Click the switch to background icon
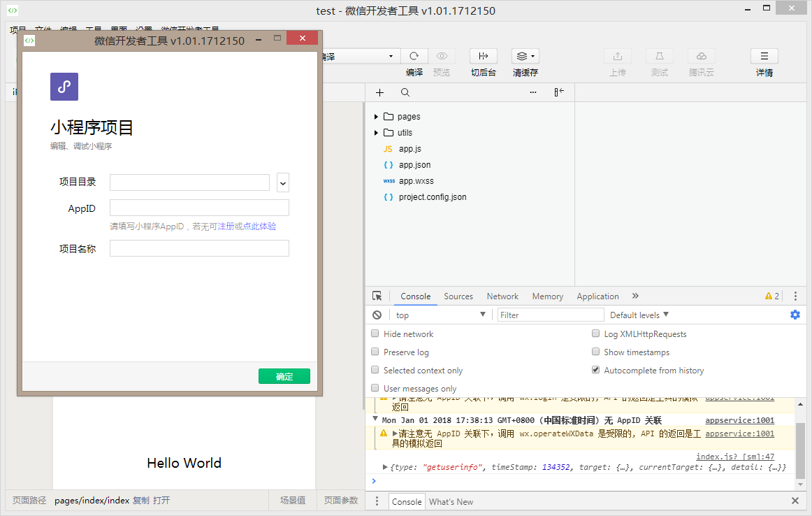The height and width of the screenshot is (516, 812). click(x=483, y=57)
